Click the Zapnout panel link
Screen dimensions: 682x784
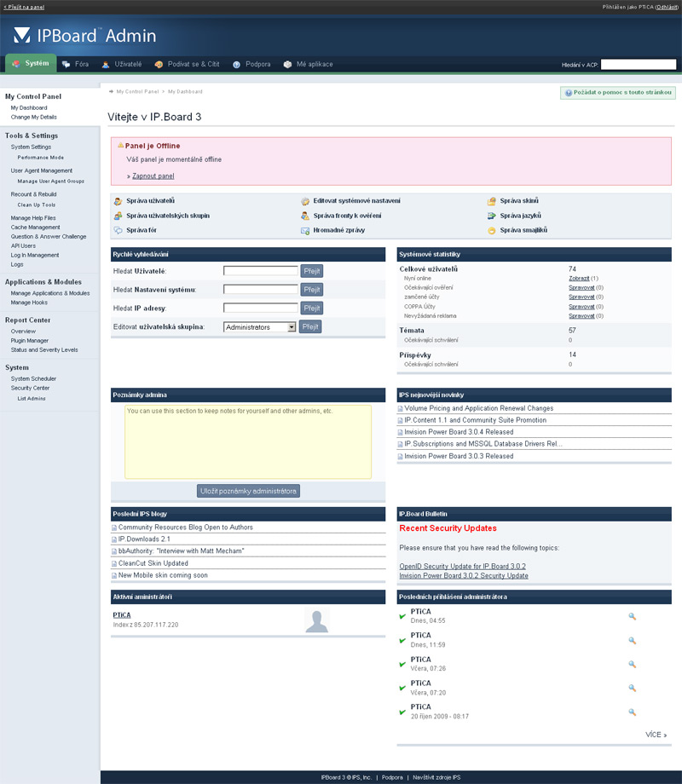coord(153,176)
